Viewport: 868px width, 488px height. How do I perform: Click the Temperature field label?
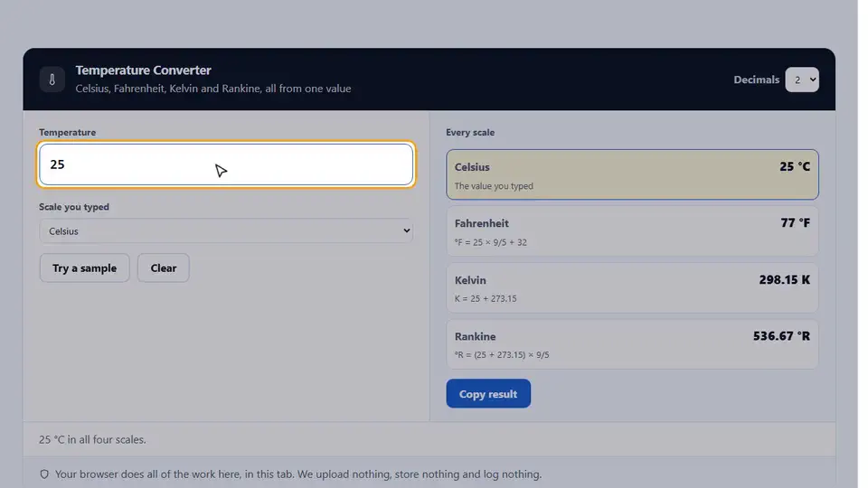[x=67, y=132]
